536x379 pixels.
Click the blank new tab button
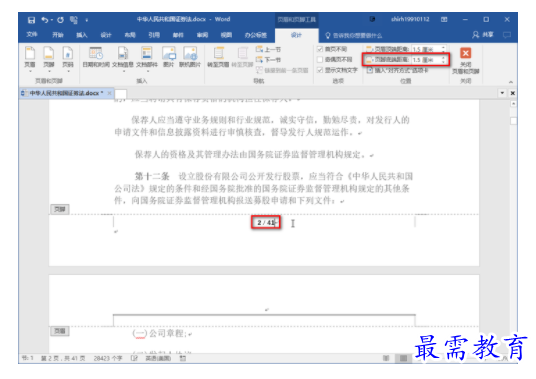click(121, 94)
